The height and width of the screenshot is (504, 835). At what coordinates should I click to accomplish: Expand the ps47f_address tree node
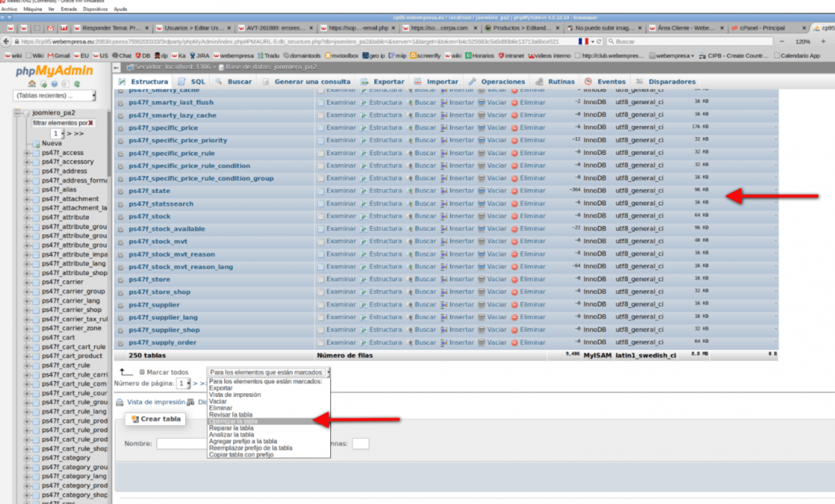click(27, 172)
